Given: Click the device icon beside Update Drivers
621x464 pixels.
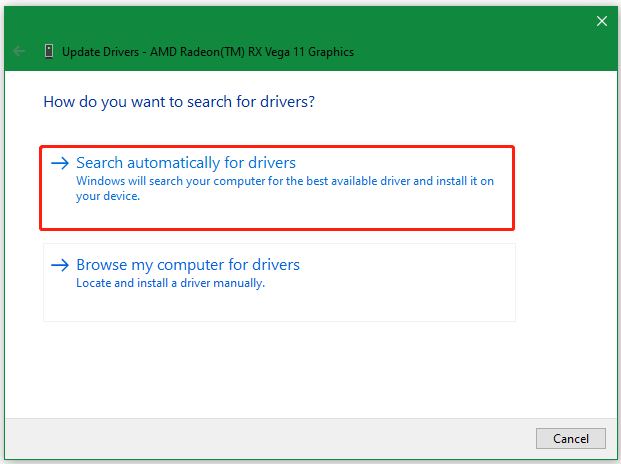Looking at the screenshot, I should click(49, 51).
